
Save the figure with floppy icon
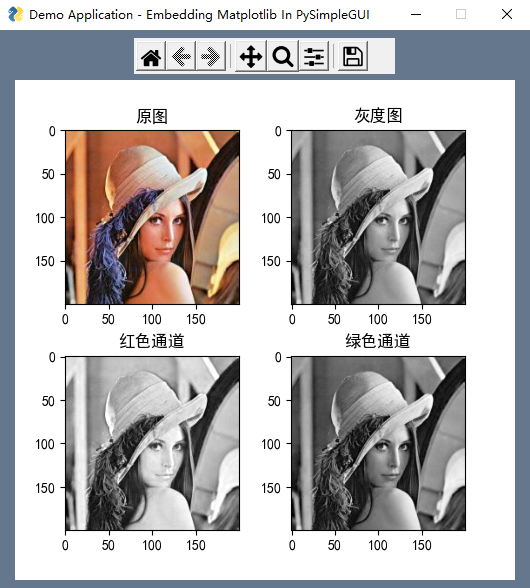click(x=353, y=56)
